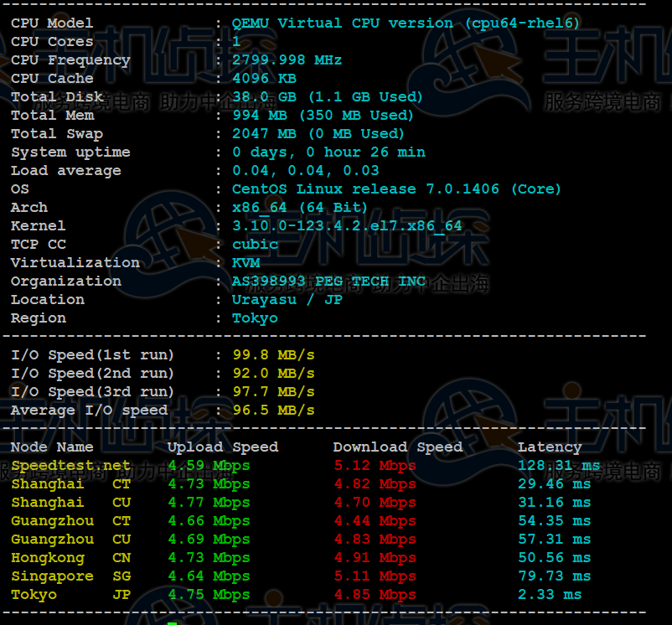
Task: Click Location value Urayasu / JP
Action: [x=287, y=299]
